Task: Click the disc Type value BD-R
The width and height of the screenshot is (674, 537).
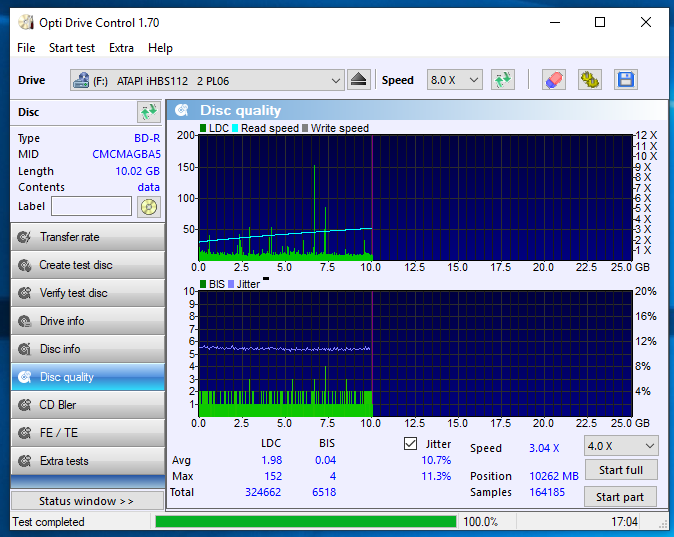Action: click(147, 138)
